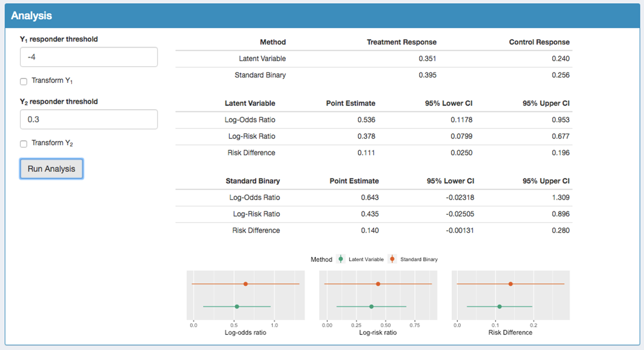644x350 pixels.
Task: Focus the Y1 responder threshold field
Action: pos(89,57)
